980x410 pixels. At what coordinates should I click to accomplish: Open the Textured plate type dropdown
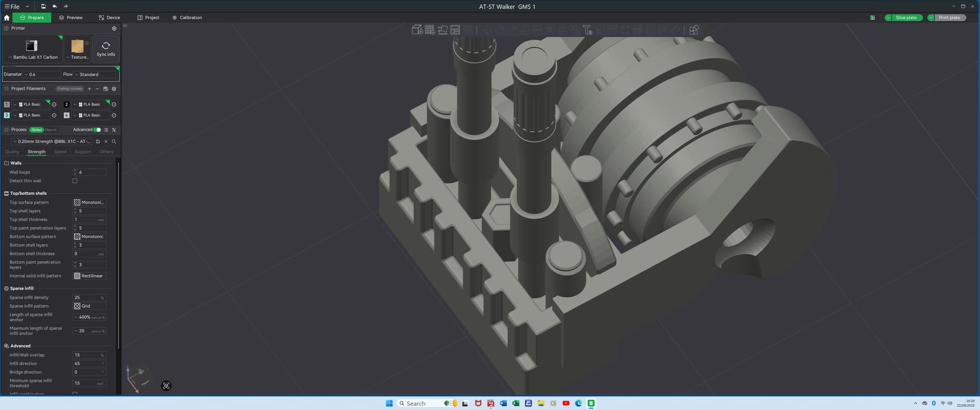tap(77, 49)
